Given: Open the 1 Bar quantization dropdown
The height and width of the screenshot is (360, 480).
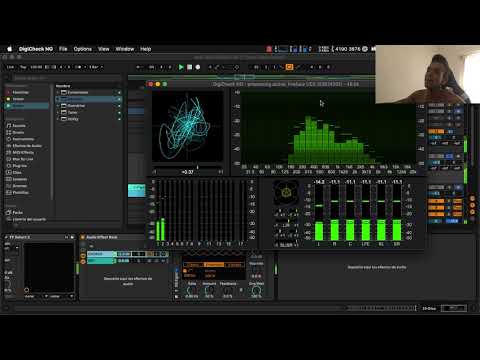Looking at the screenshot, I should tap(96, 67).
